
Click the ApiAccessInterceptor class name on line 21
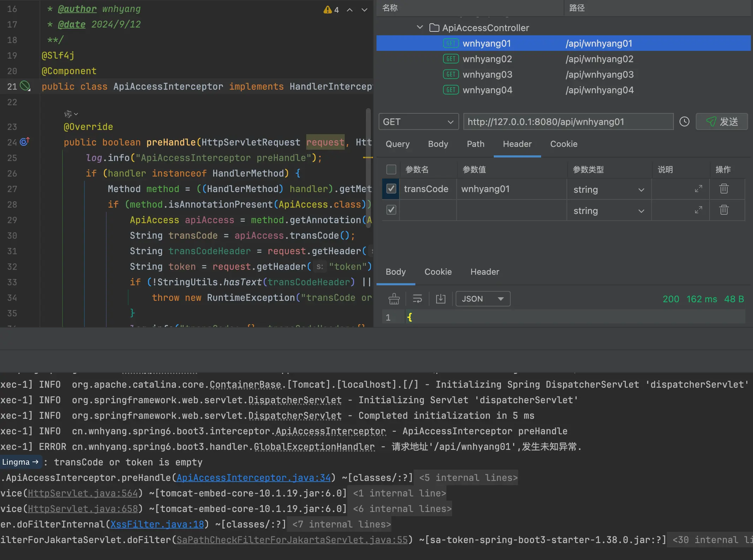[x=168, y=87]
